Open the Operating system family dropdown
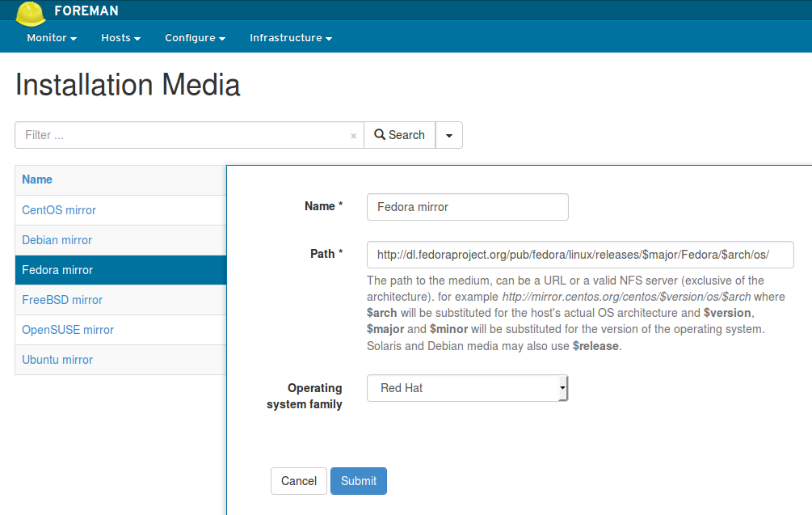 468,388
